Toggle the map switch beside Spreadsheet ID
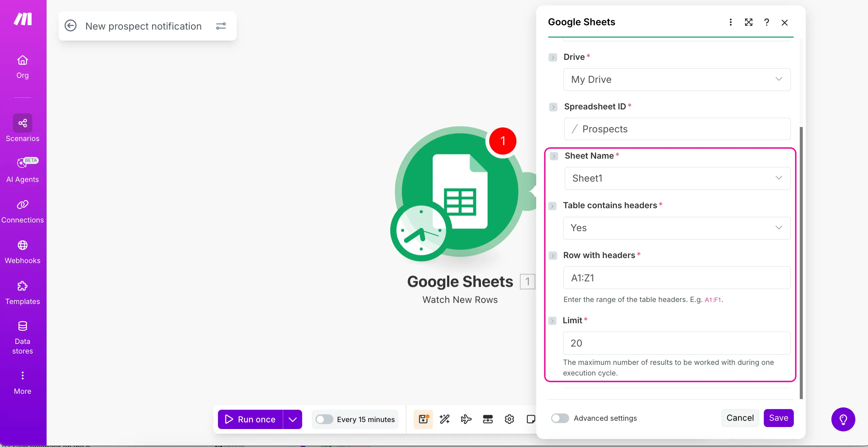The width and height of the screenshot is (868, 447). tap(553, 107)
